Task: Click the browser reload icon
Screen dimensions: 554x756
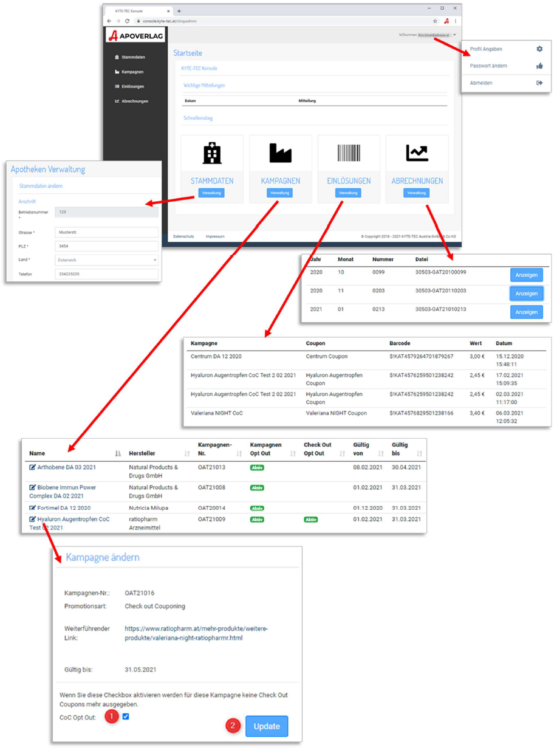Action: tap(127, 21)
